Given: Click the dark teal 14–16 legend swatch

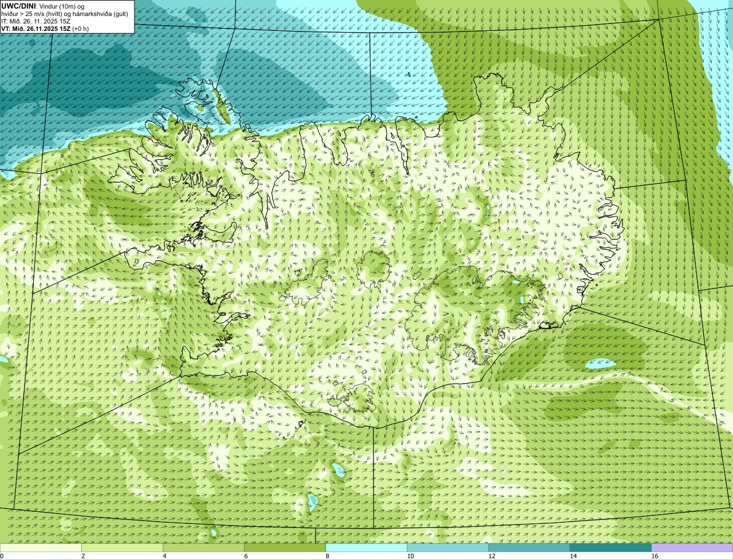Looking at the screenshot, I should pos(611,547).
